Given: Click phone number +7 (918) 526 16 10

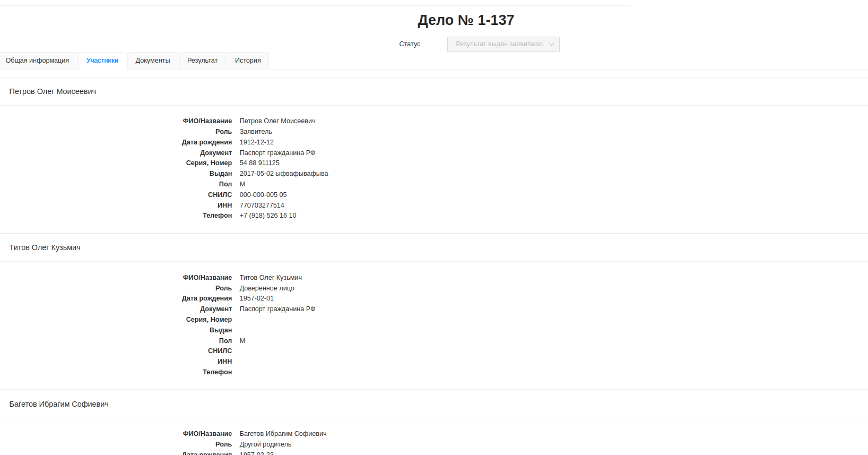Looking at the screenshot, I should [268, 216].
